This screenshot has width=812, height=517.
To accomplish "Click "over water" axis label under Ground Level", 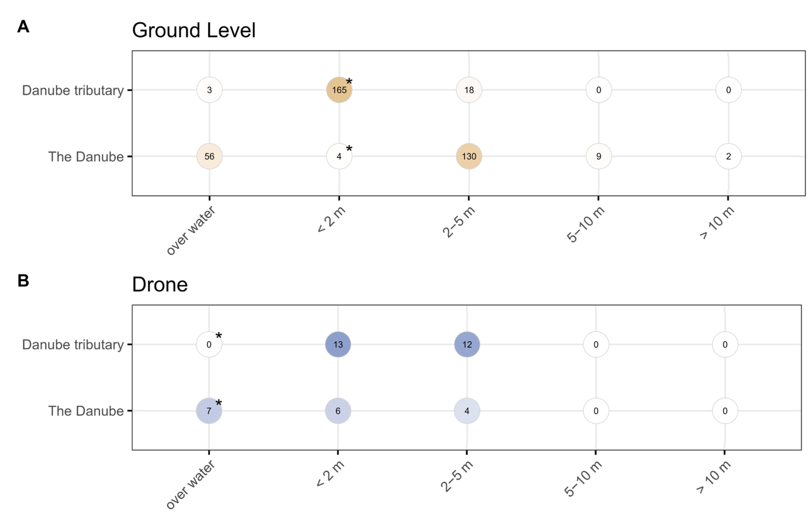I will tap(191, 230).
